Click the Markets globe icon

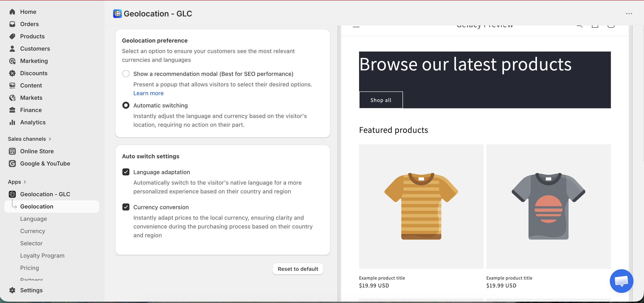[x=12, y=98]
